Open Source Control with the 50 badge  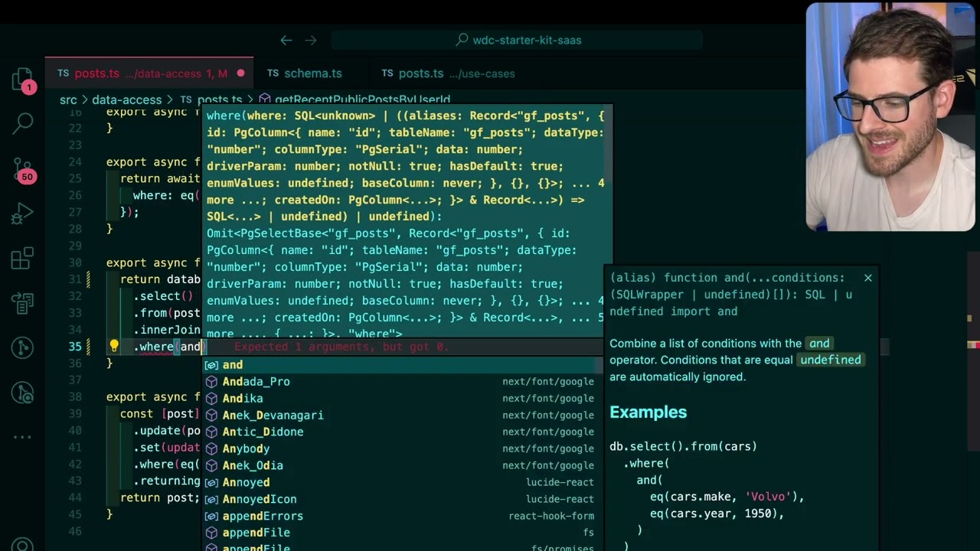(x=23, y=168)
